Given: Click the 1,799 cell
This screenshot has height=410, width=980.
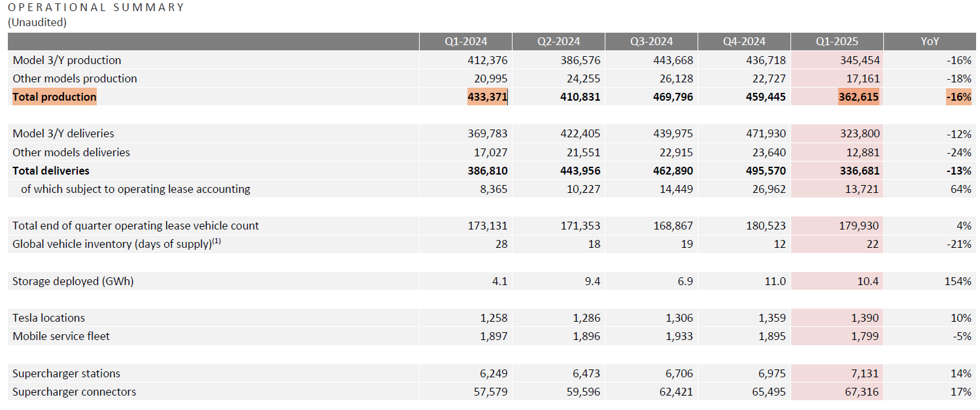Looking at the screenshot, I should [866, 336].
